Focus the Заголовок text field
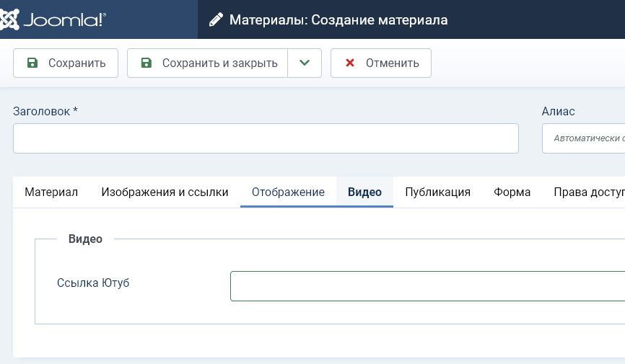This screenshot has height=364, width=625. 266,138
